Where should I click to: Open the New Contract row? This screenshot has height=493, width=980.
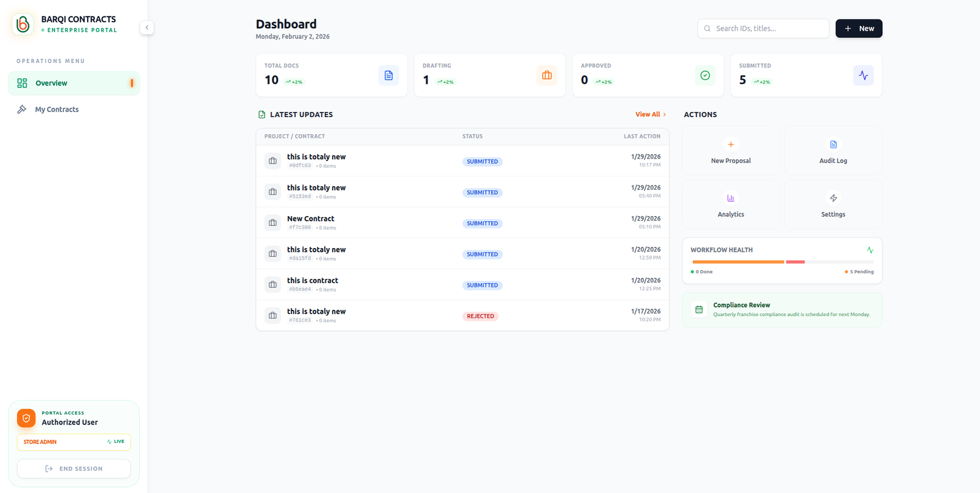click(x=311, y=219)
